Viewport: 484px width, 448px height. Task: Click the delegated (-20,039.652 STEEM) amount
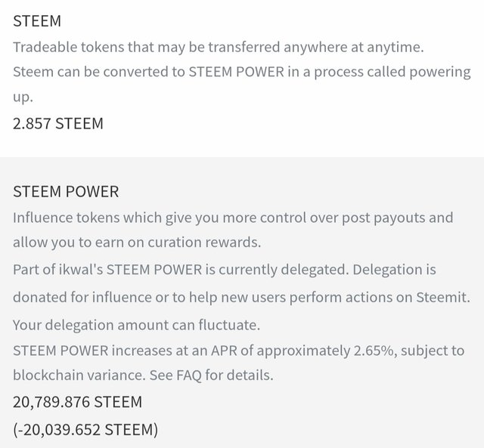pyautogui.click(x=85, y=429)
